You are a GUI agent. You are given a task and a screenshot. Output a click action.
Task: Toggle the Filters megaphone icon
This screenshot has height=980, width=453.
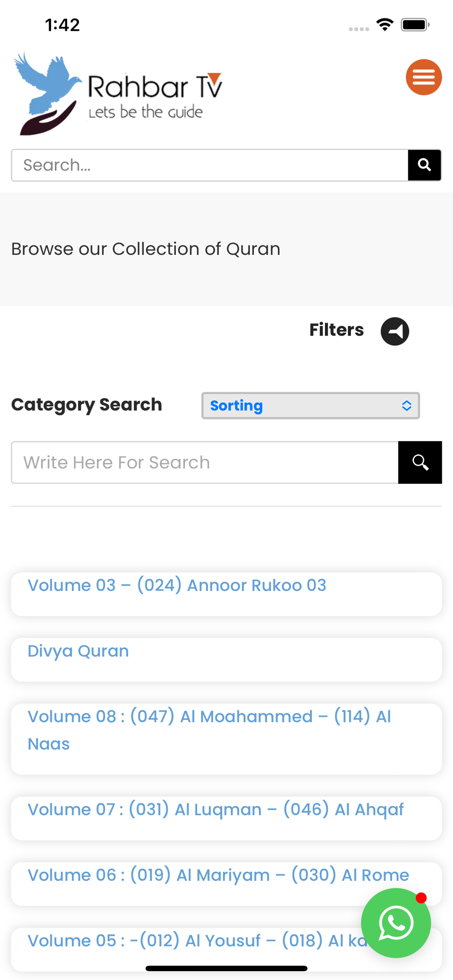[395, 331]
